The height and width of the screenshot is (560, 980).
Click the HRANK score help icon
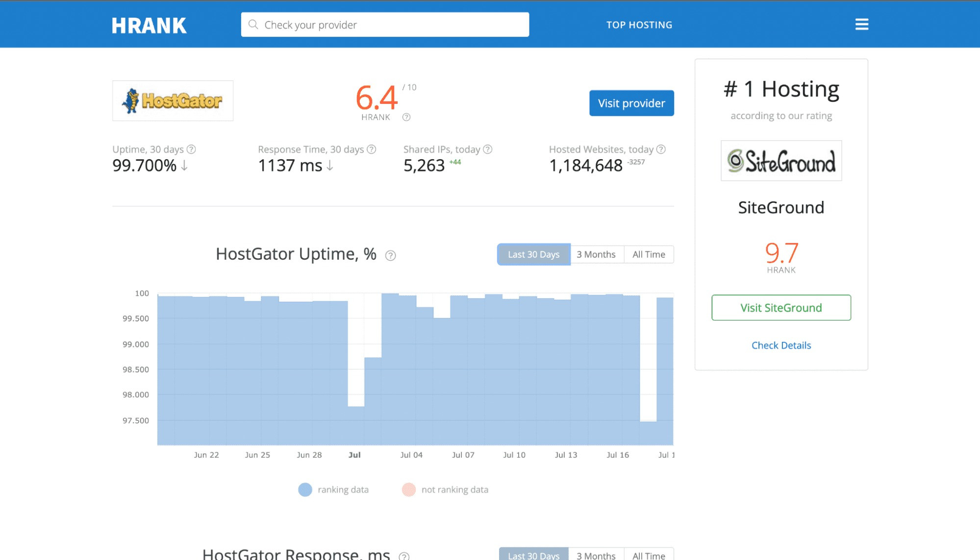pos(406,117)
